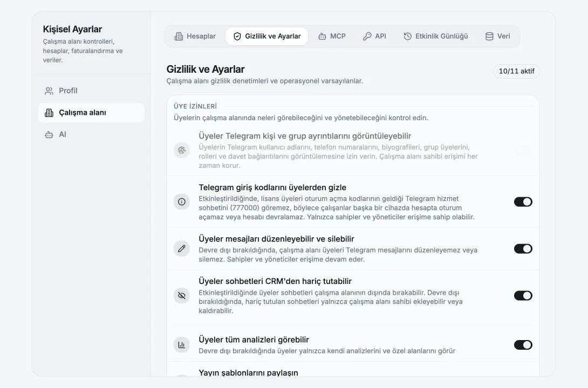588x388 pixels.
Task: Click the Kişisel Ayarlar sidebar title
Action: (72, 29)
